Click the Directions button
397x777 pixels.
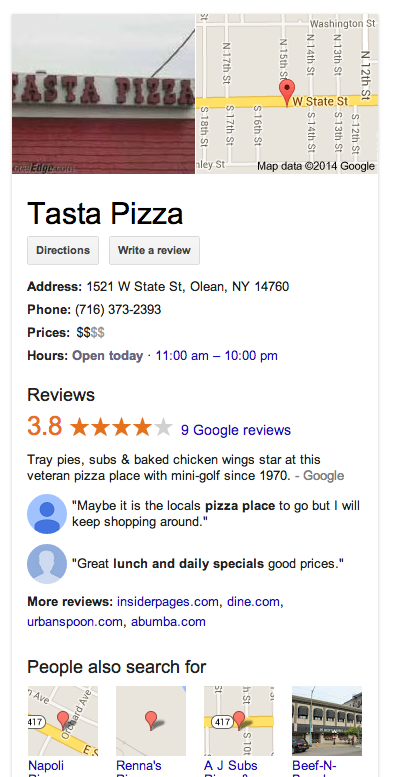click(x=63, y=250)
